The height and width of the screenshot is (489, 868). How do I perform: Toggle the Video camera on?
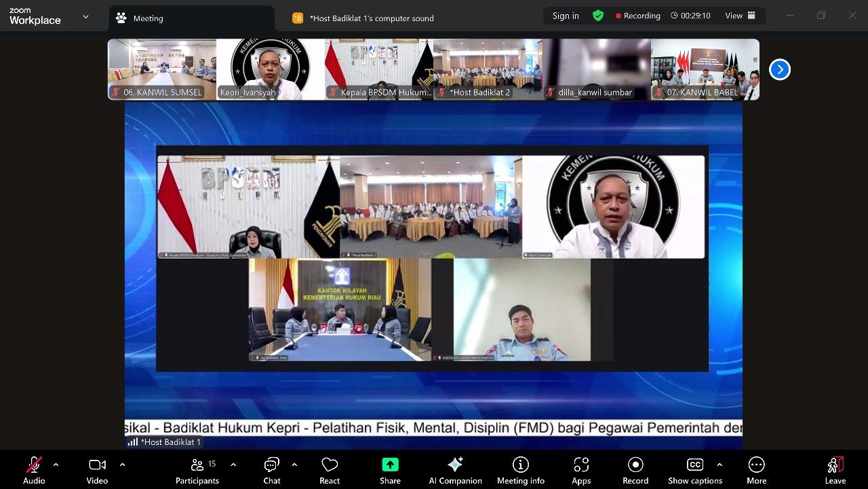[97, 471]
